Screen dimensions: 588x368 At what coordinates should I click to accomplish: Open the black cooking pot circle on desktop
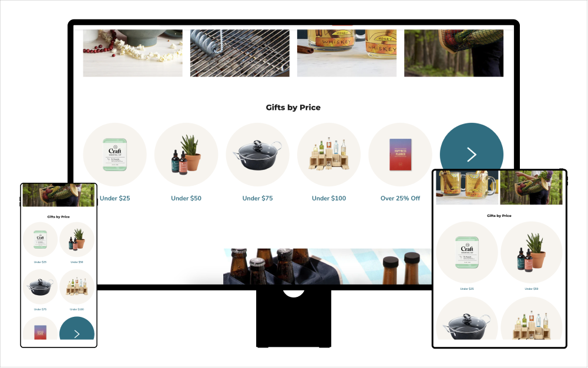[258, 155]
